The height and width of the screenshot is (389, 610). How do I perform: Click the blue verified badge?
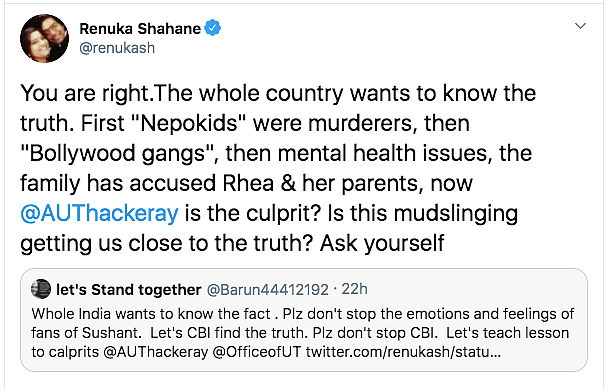tap(212, 28)
